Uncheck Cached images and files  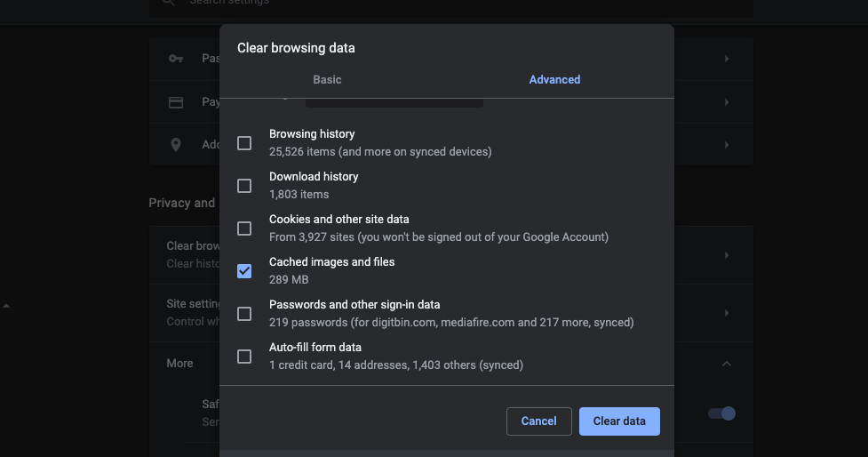click(244, 271)
